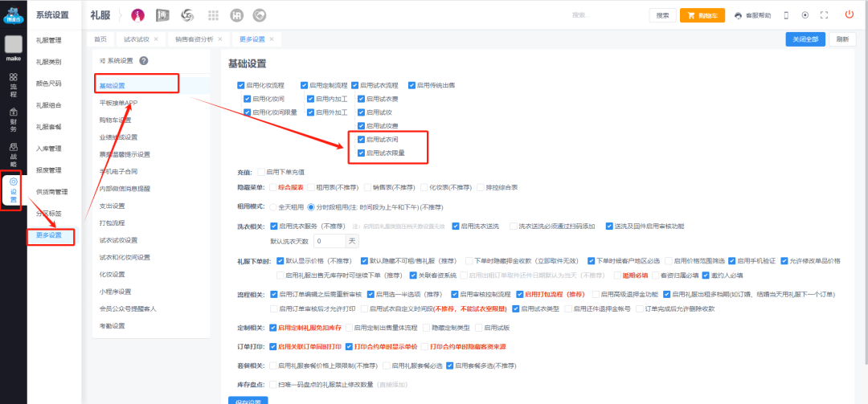
Task: Open the 设置 gear section in left rail
Action: tap(14, 190)
